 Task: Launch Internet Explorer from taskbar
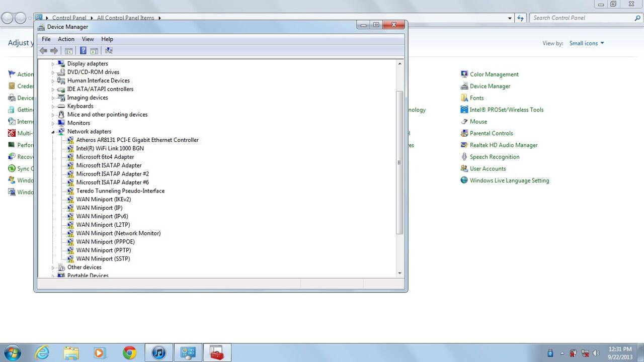[x=42, y=353]
